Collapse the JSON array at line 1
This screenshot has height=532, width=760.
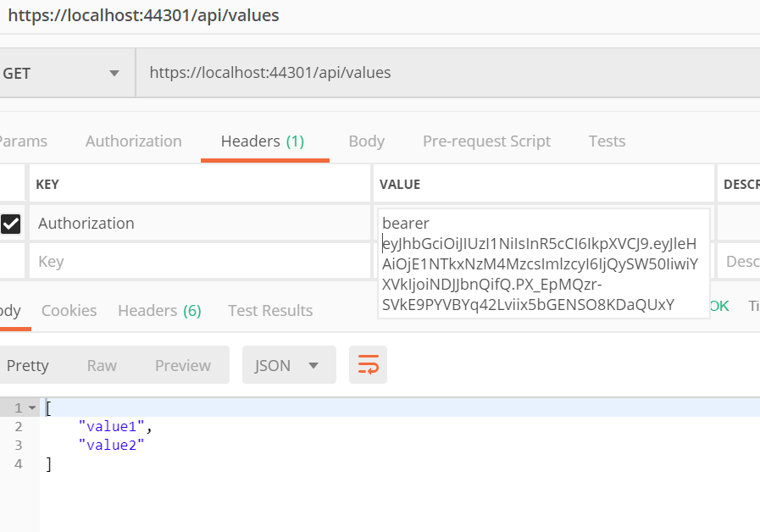[x=32, y=408]
